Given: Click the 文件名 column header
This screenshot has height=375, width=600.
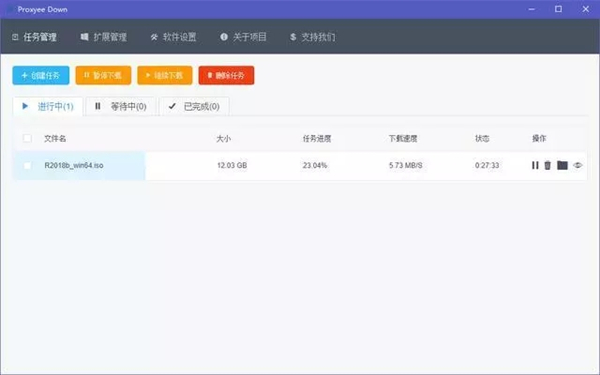Looking at the screenshot, I should (x=55, y=139).
